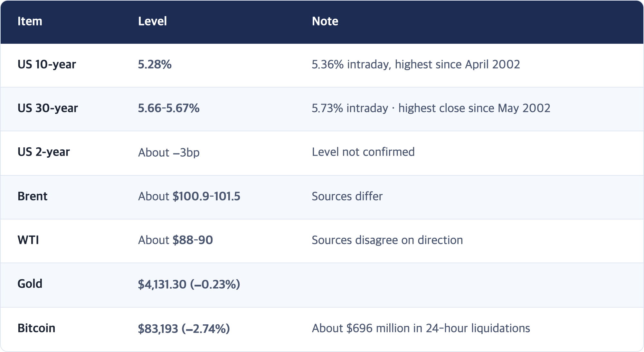Select the US 10-year row label
This screenshot has width=644, height=352.
(47, 64)
